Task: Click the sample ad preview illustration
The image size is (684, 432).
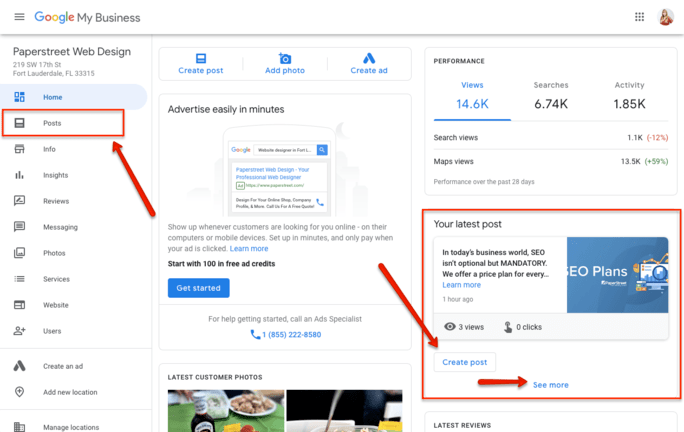Action: [279, 172]
